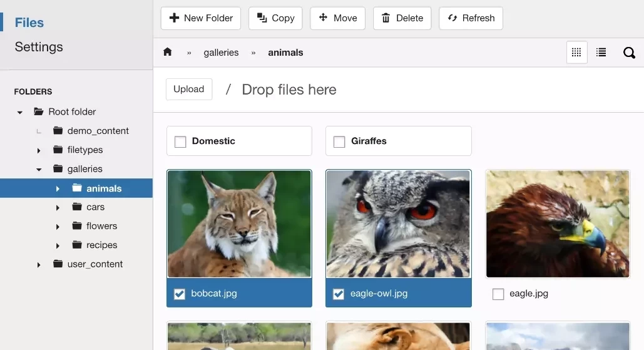The width and height of the screenshot is (644, 350).
Task: Tick the Domestic folder checkbox
Action: [180, 142]
